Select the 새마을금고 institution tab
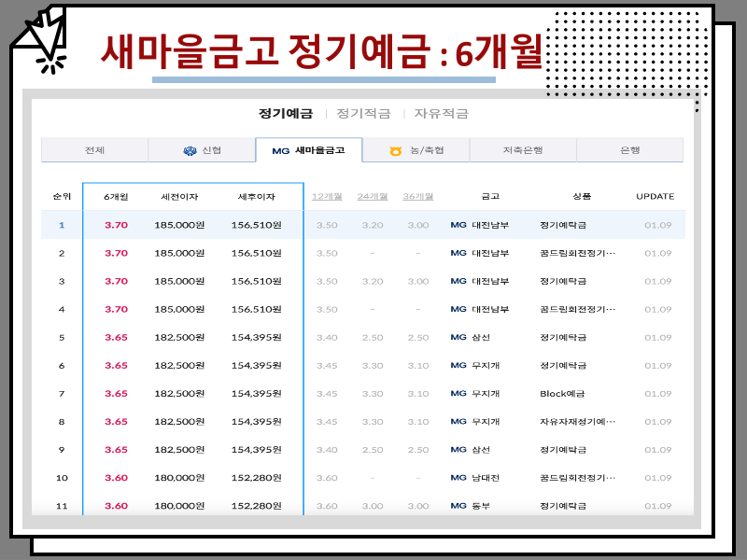This screenshot has width=747, height=560. (x=309, y=150)
